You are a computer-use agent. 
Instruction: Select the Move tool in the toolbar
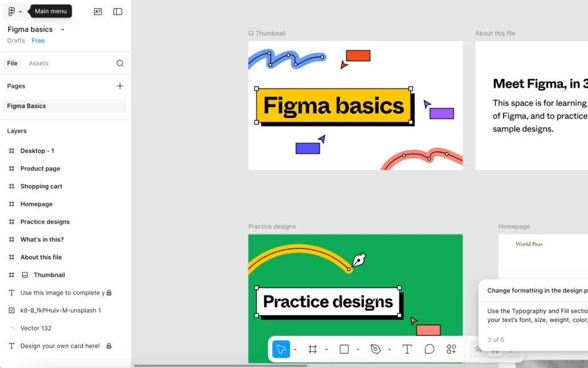[281, 349]
